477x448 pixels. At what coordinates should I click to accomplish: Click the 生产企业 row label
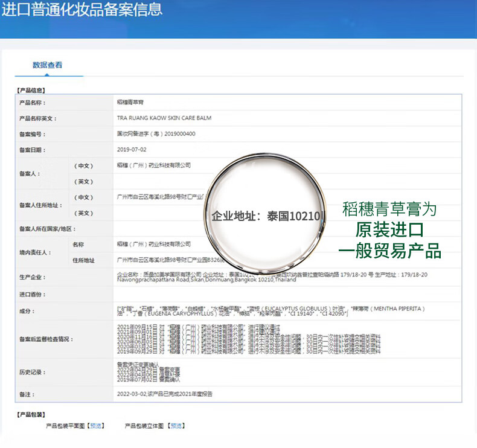32,277
